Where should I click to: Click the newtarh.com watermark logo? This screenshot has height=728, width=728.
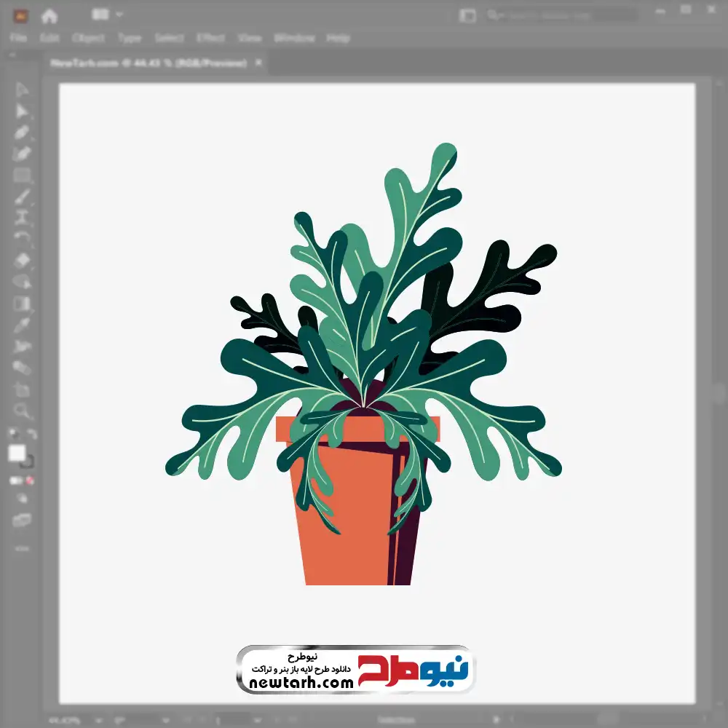pos(355,670)
